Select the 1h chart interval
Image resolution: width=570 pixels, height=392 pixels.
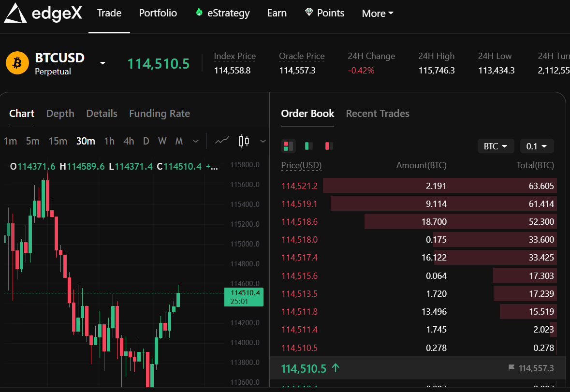click(x=109, y=141)
